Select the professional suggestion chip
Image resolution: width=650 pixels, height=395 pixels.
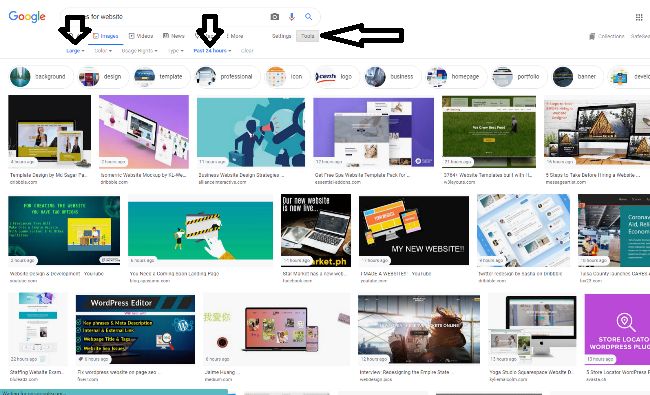coord(227,77)
